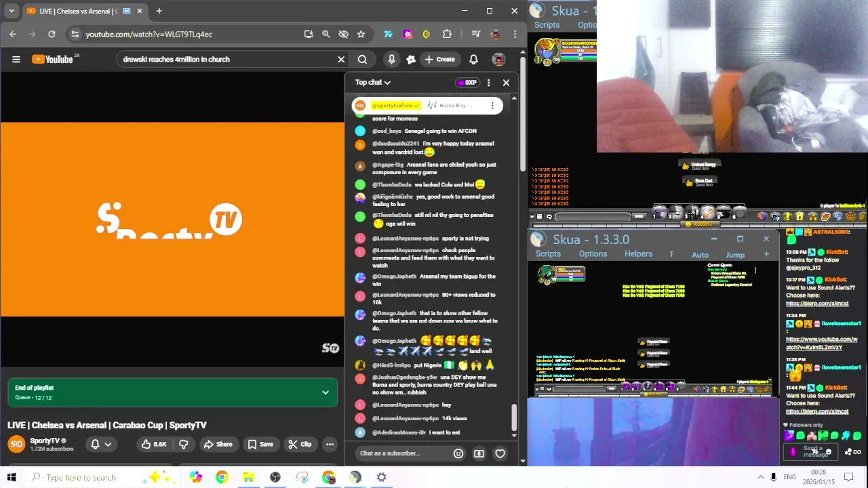Image resolution: width=868 pixels, height=488 pixels.
Task: Click the Create button
Action: (440, 60)
